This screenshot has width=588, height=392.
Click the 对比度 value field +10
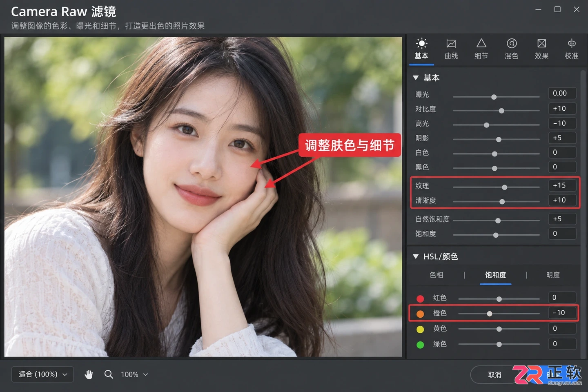click(562, 109)
